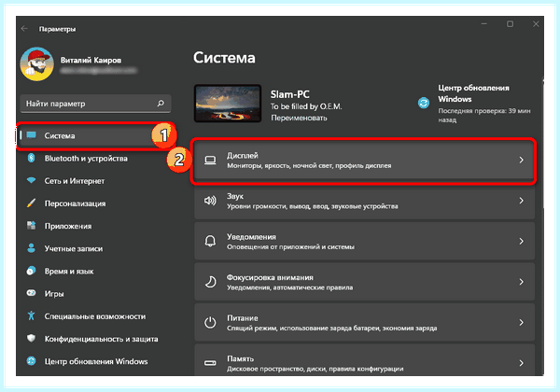Open the Звук settings row
560x392 pixels.
point(364,201)
